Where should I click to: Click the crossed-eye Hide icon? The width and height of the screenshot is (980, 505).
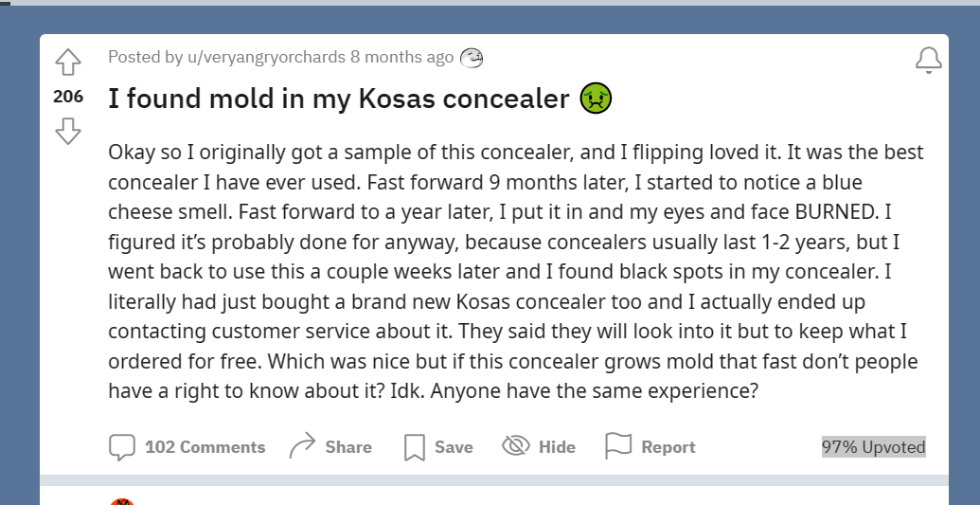point(516,446)
